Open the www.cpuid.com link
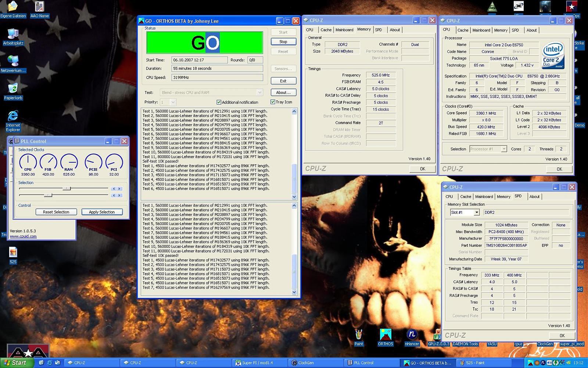Viewport: 588px width, 368px height. [x=23, y=236]
